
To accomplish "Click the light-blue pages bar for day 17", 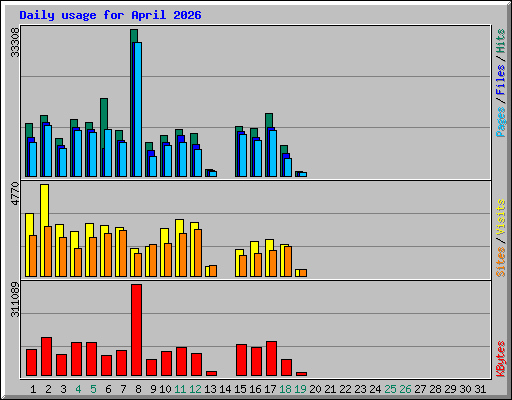I will (273, 153).
